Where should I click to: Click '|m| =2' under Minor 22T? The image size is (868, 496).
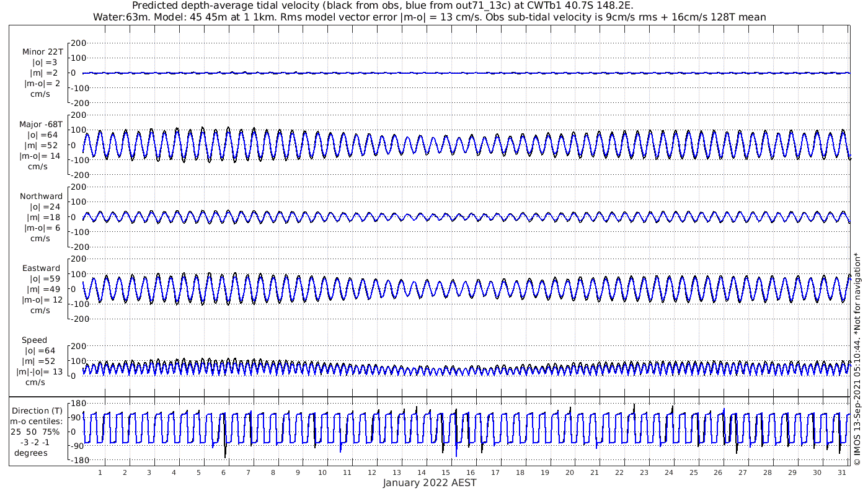pos(44,73)
